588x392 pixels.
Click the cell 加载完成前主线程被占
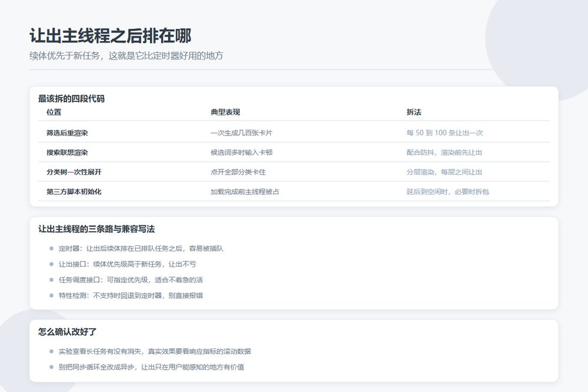pyautogui.click(x=245, y=191)
